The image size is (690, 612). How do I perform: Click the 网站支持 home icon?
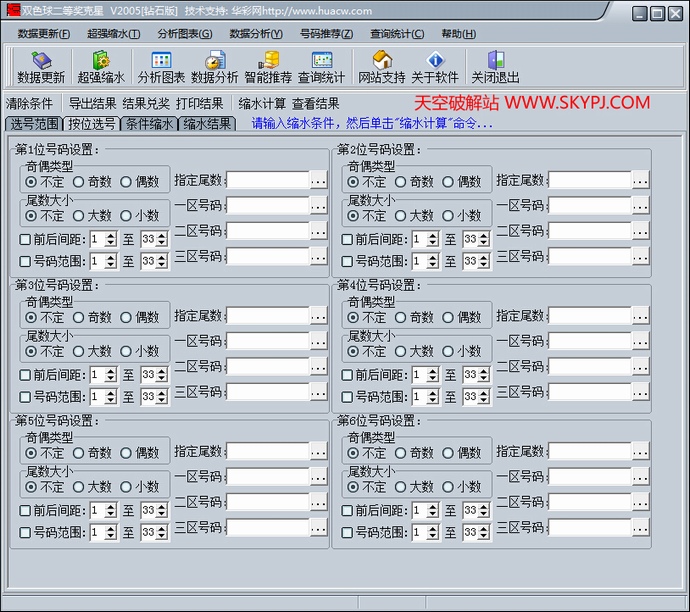382,68
